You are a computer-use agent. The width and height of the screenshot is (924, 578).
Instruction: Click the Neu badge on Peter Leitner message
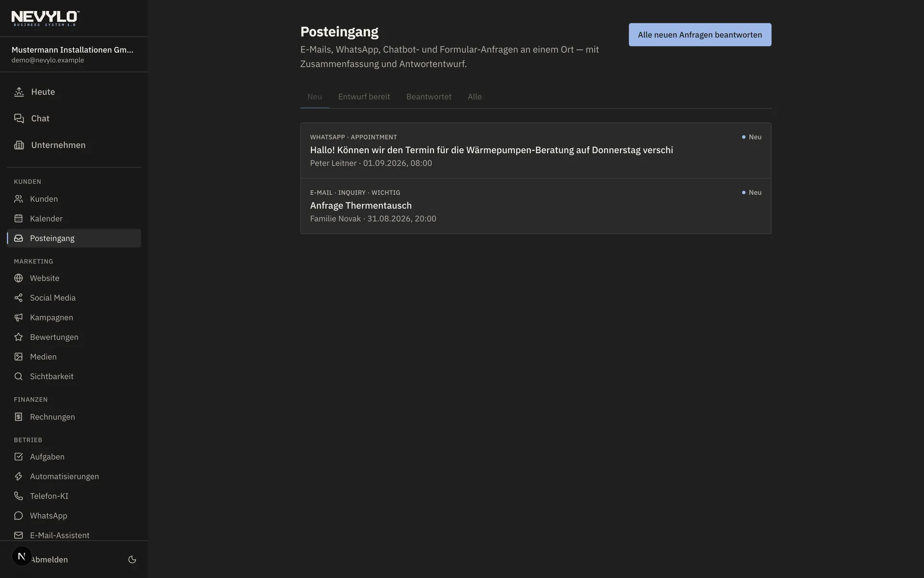(752, 137)
